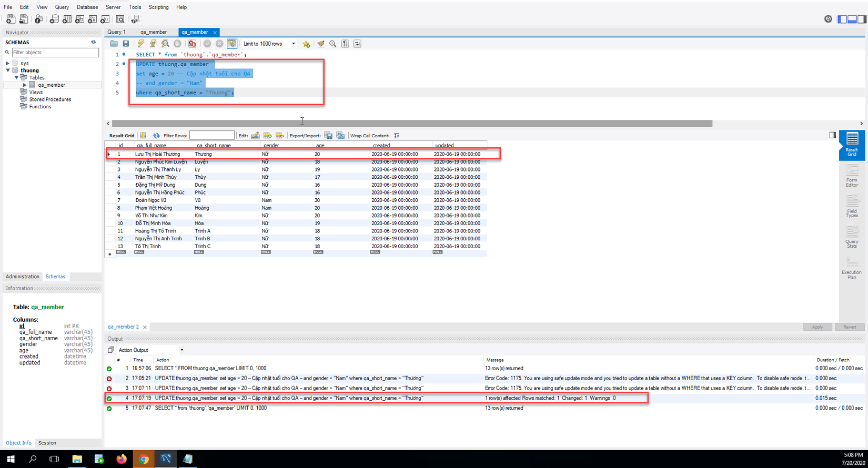This screenshot has height=468, width=868.
Task: Show the Execution Plan view
Action: [x=852, y=268]
